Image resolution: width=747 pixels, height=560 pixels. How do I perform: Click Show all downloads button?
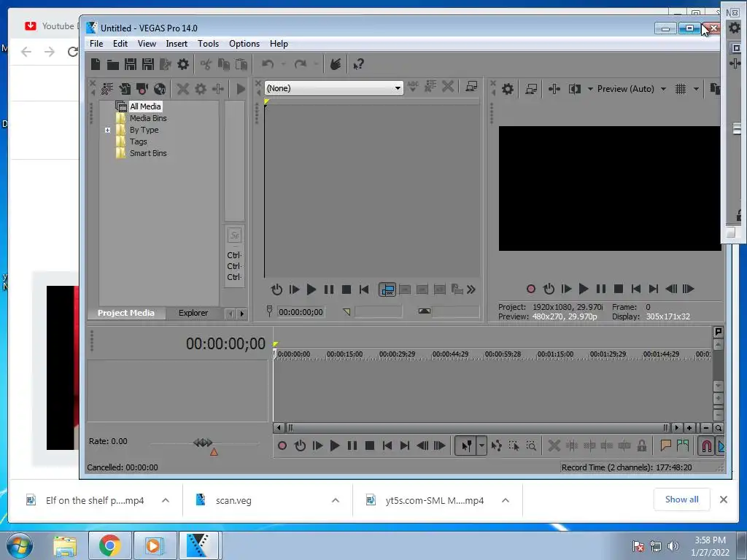[682, 499]
